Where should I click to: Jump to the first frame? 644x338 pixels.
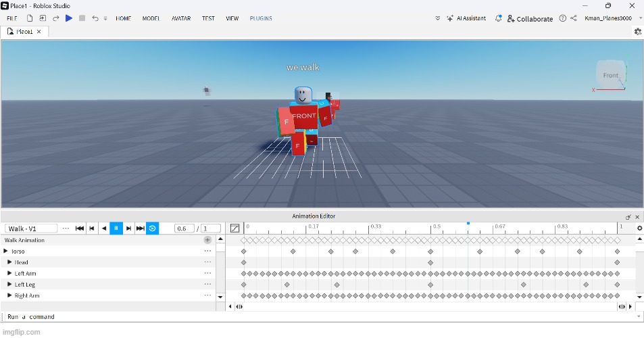pos(80,228)
